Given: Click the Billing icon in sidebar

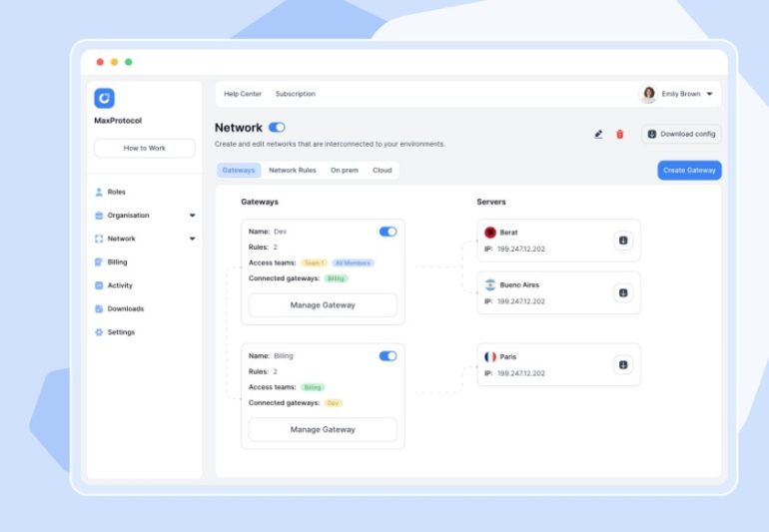Looking at the screenshot, I should coord(99,262).
